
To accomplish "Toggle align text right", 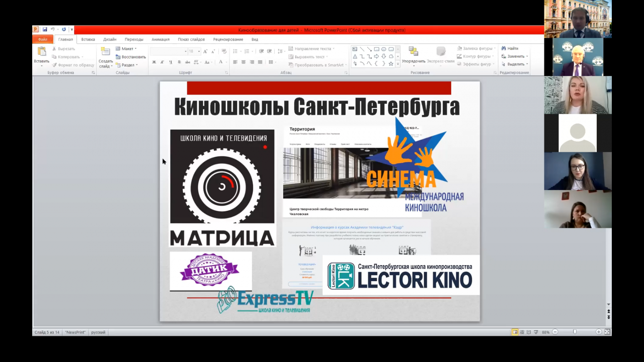I will [252, 62].
